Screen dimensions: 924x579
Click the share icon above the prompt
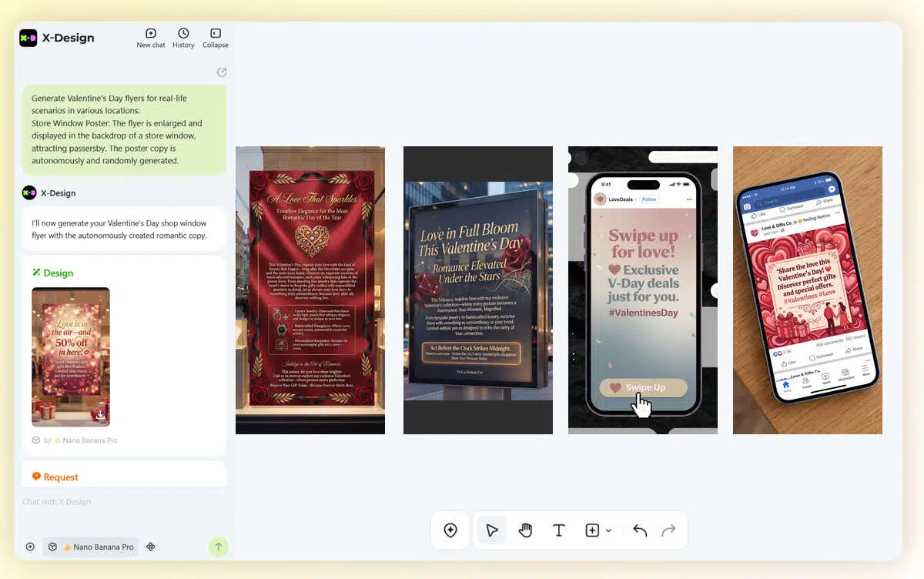(222, 72)
